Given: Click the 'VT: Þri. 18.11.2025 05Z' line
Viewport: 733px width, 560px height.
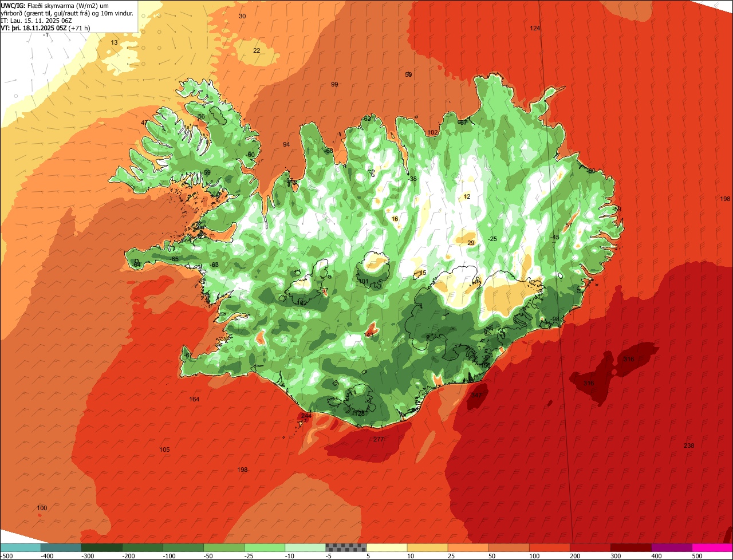Looking at the screenshot, I should 45,28.
